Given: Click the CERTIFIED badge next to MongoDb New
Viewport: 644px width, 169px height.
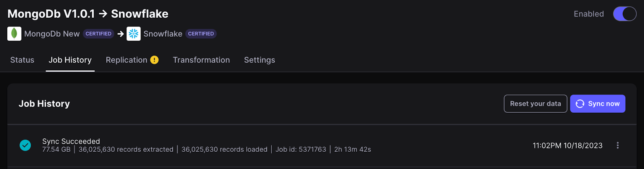Looking at the screenshot, I should 99,34.
